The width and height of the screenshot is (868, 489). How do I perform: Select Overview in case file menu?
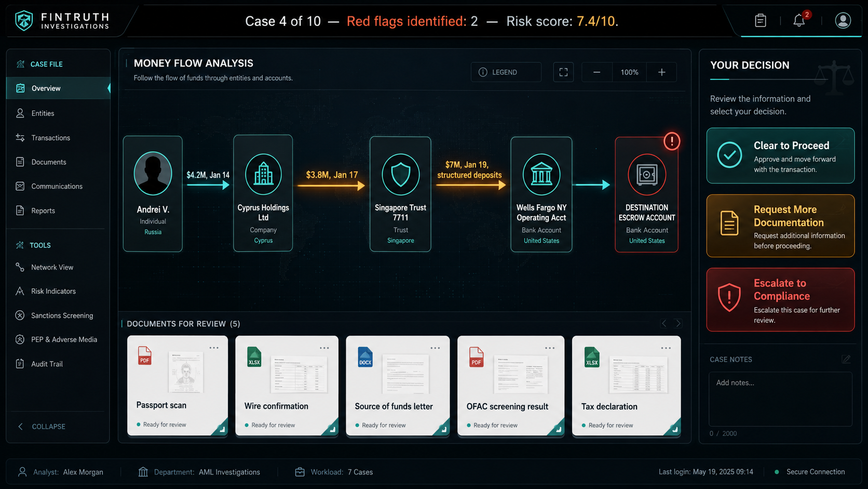(58, 88)
